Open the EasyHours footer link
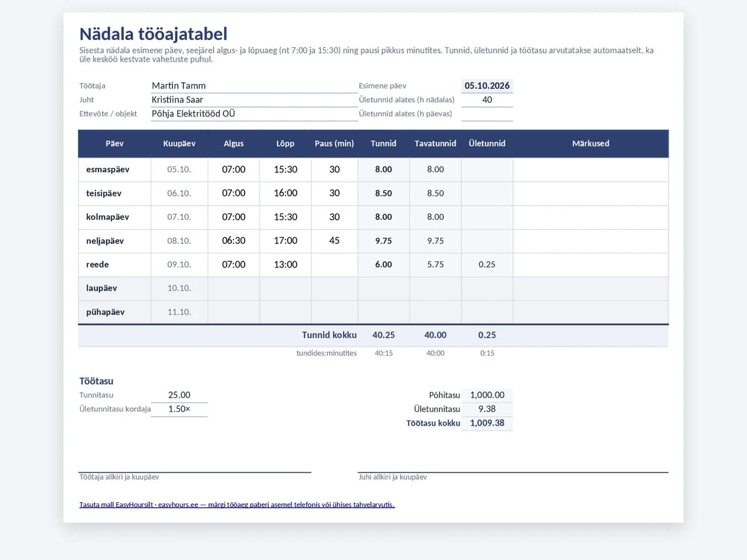 (237, 505)
